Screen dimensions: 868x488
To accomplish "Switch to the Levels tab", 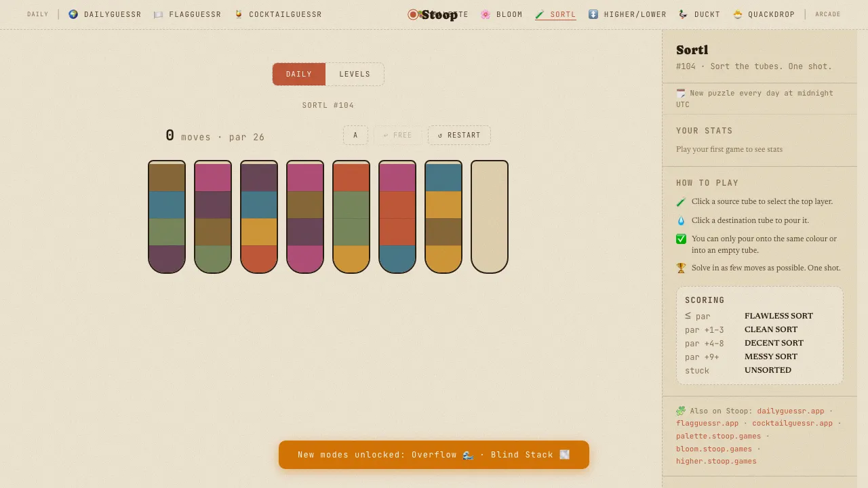I will coord(355,74).
